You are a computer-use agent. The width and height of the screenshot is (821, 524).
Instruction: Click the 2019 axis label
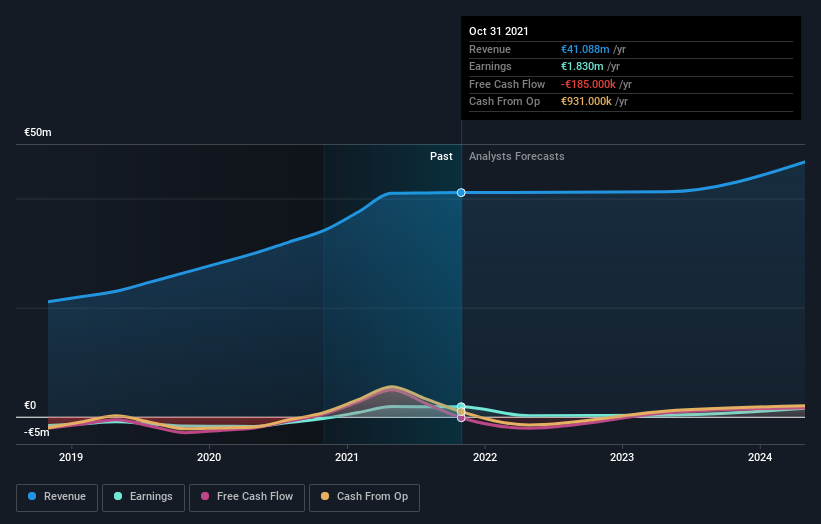(x=71, y=457)
